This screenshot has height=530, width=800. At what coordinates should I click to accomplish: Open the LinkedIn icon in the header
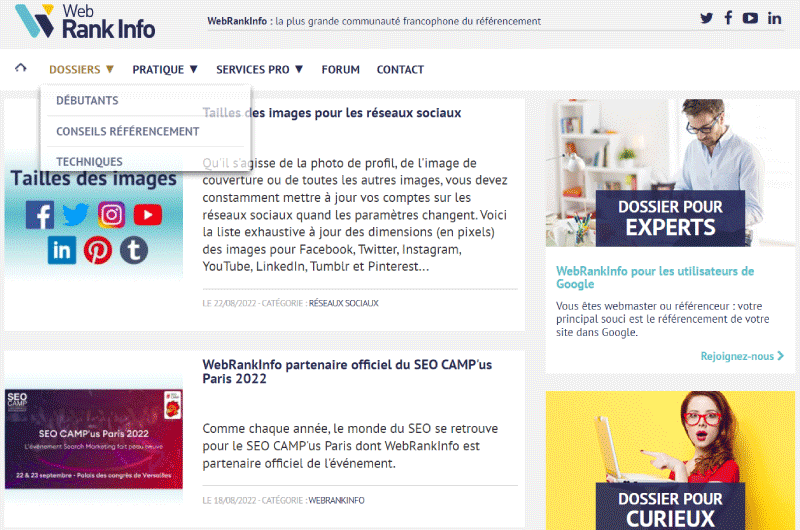coord(774,19)
